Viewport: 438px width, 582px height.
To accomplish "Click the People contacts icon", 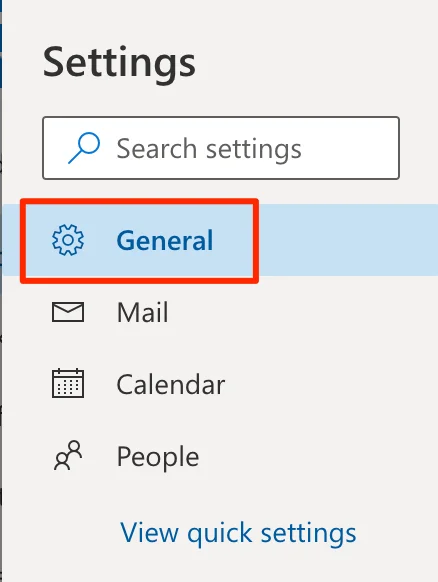I will [x=68, y=455].
